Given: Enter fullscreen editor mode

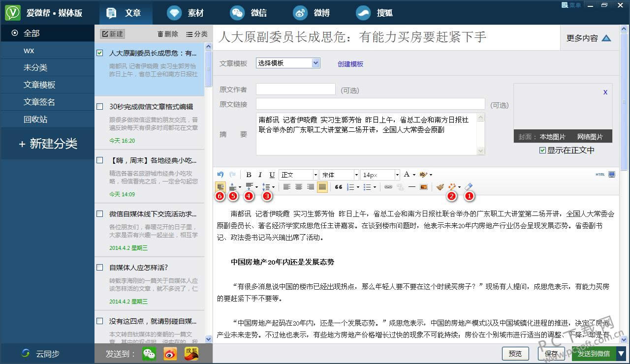Looking at the screenshot, I should (x=612, y=175).
